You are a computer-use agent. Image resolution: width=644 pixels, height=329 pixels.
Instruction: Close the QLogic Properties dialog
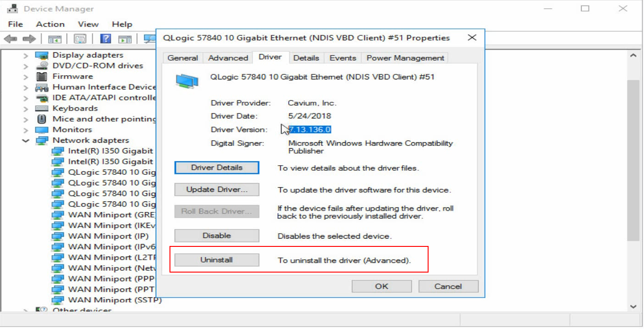tap(472, 38)
